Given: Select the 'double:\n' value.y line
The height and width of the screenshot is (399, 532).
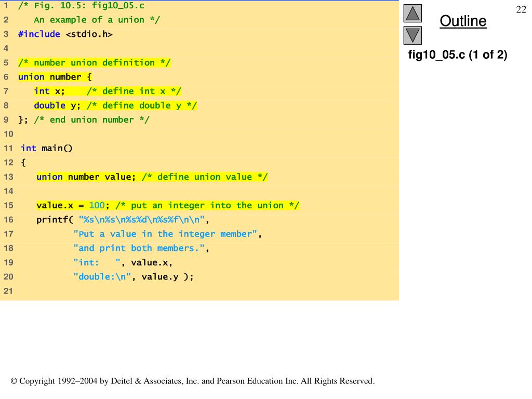Looking at the screenshot, I should [x=134, y=277].
